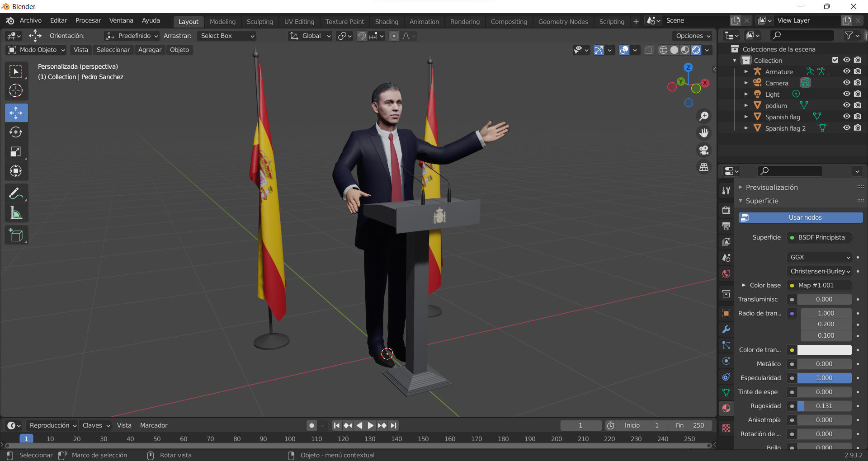The image size is (868, 461).
Task: Open the Agregar menu
Action: [x=150, y=50]
